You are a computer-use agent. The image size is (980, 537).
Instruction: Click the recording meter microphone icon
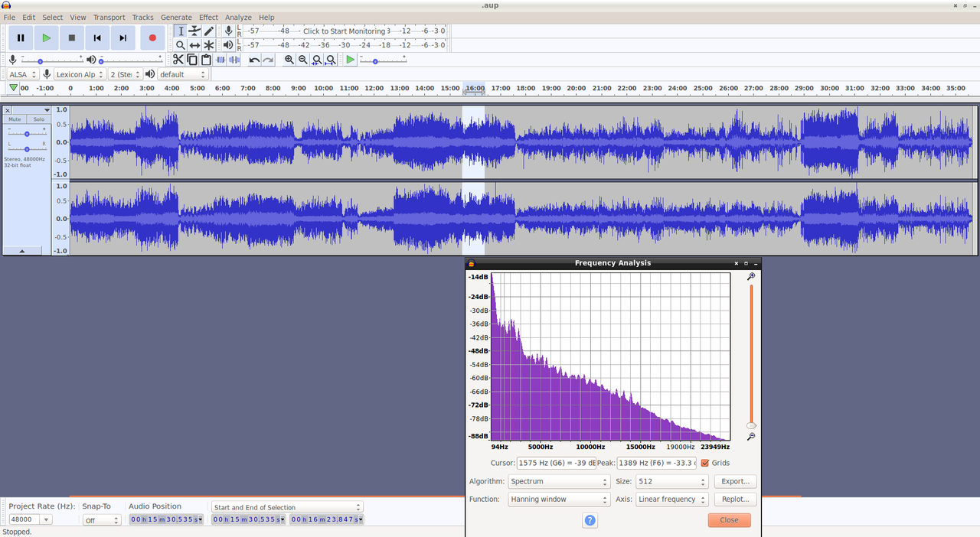[x=228, y=31]
